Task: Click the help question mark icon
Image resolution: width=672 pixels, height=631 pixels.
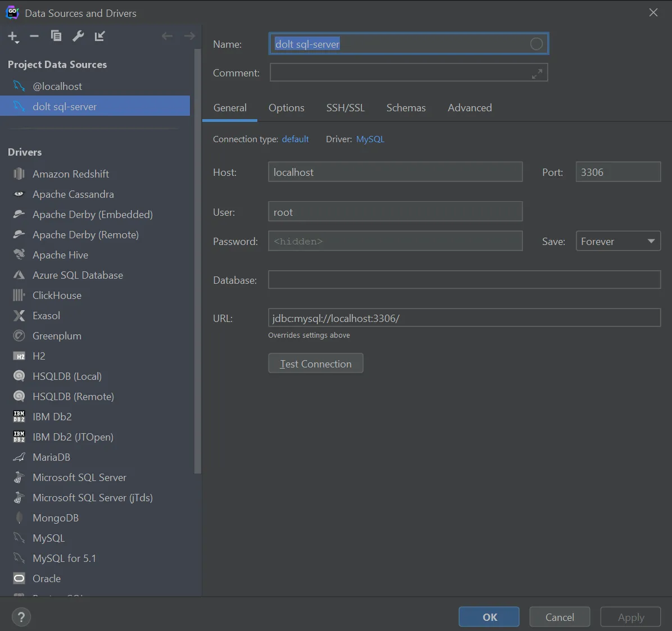Action: coord(21,616)
